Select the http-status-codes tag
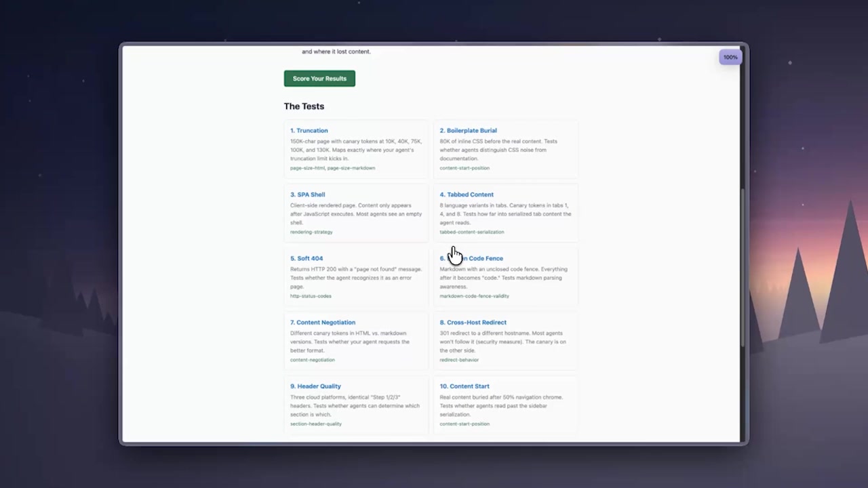868x488 pixels. 311,296
